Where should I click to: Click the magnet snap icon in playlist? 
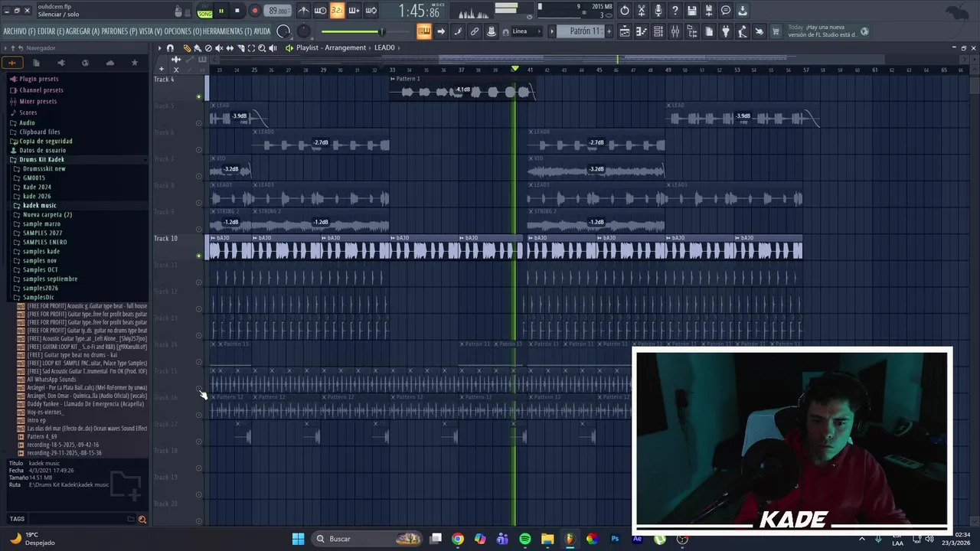pos(170,47)
